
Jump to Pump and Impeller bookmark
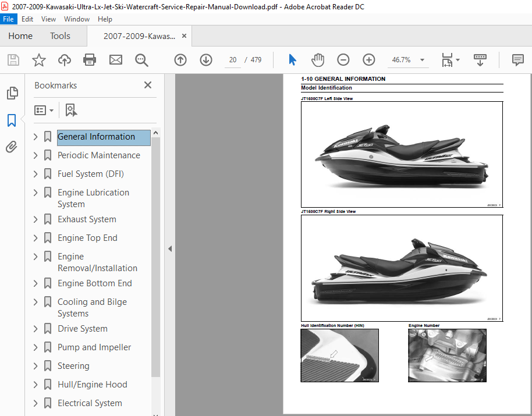tap(94, 347)
